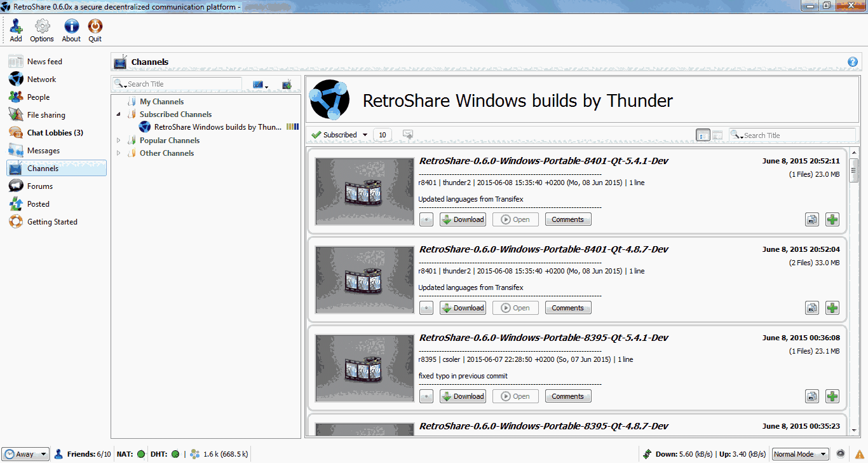Switch posts to feed view mode
This screenshot has width=868, height=463.
click(x=703, y=135)
